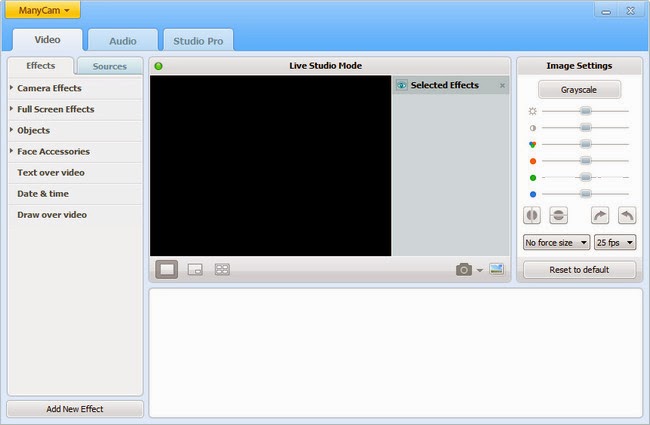Open Date & time effect
This screenshot has height=425, width=650.
coord(75,194)
